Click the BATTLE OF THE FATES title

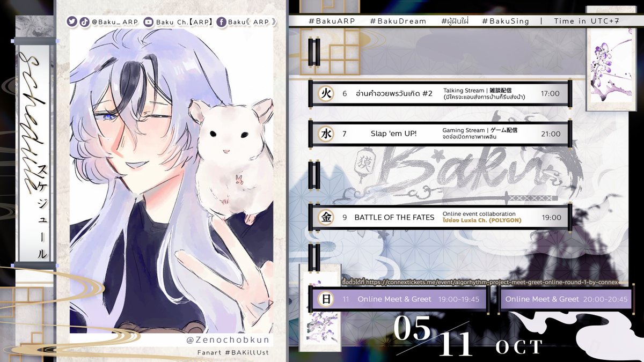coord(394,217)
